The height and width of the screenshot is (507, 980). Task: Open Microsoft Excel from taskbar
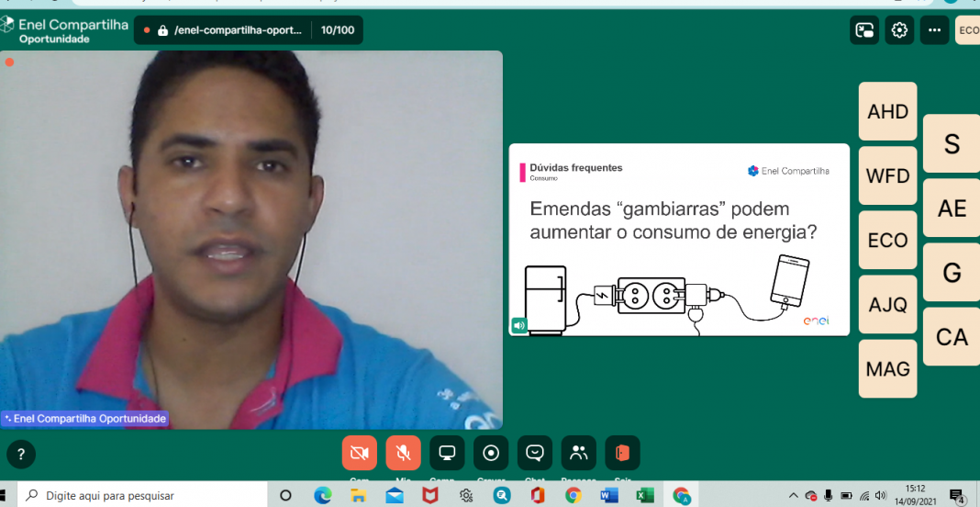[x=644, y=496]
